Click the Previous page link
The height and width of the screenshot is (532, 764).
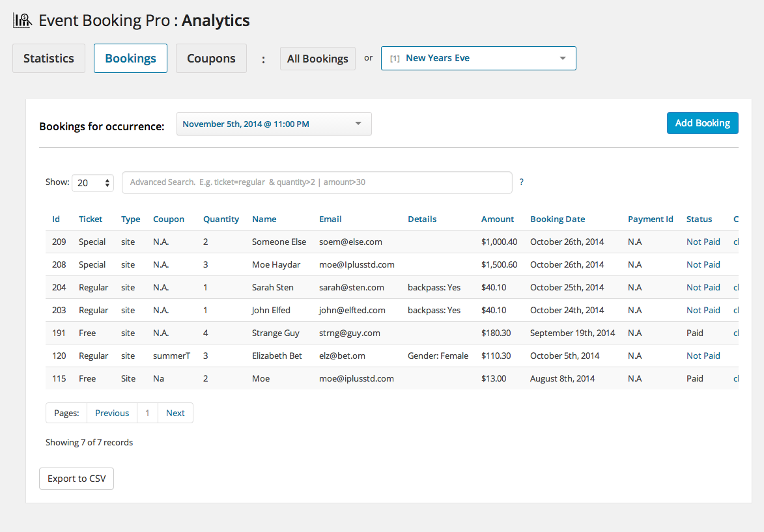[111, 412]
